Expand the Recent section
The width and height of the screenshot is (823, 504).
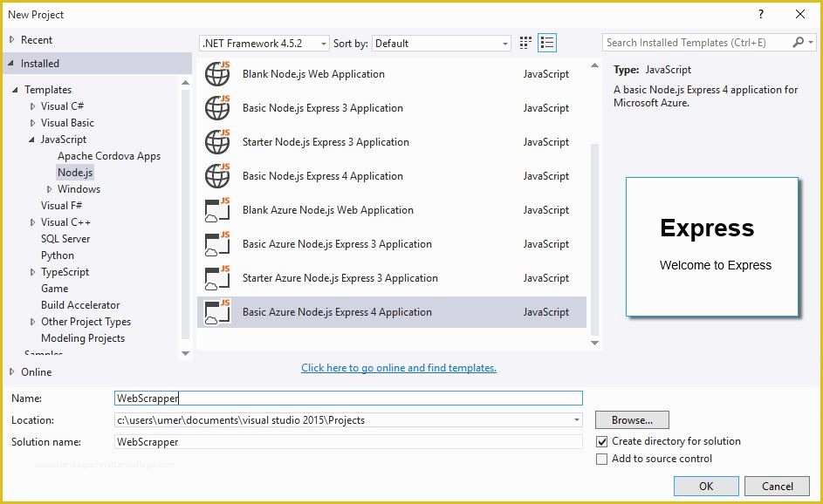[11, 39]
